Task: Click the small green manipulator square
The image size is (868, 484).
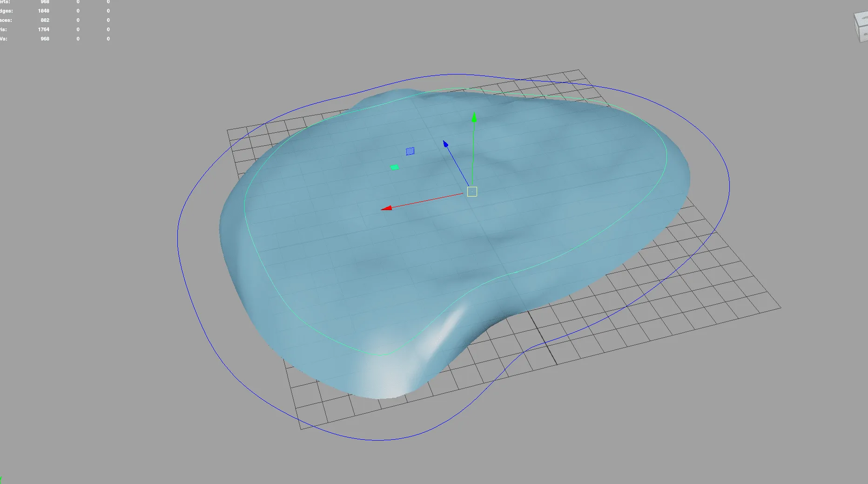Action: [x=394, y=166]
